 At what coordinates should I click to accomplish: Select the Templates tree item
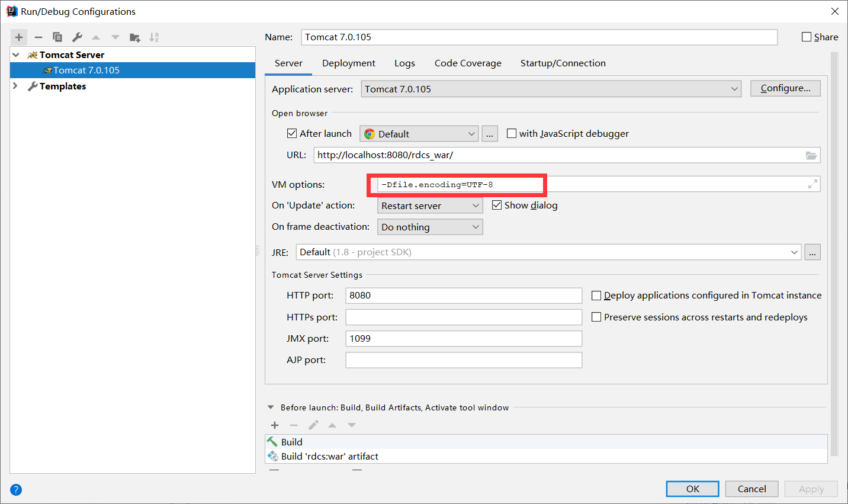click(x=133, y=86)
